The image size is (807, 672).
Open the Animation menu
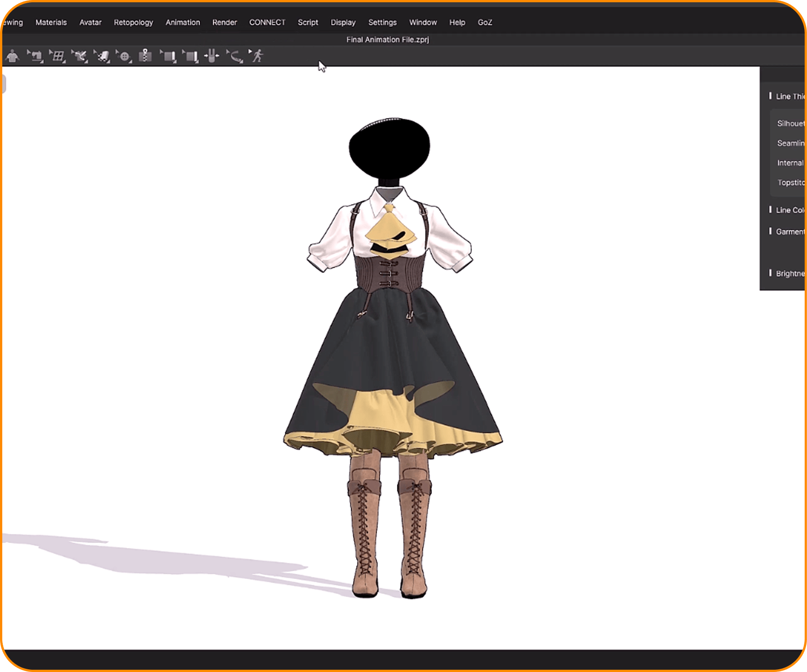point(183,22)
